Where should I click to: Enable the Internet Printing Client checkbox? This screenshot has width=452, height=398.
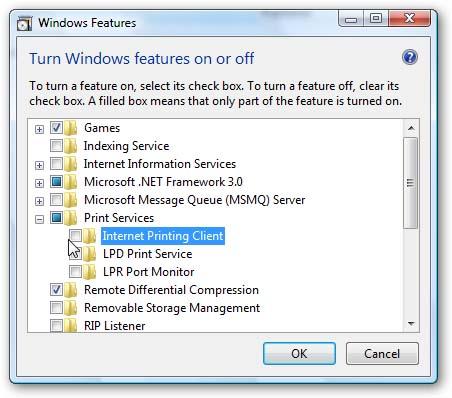tap(75, 236)
